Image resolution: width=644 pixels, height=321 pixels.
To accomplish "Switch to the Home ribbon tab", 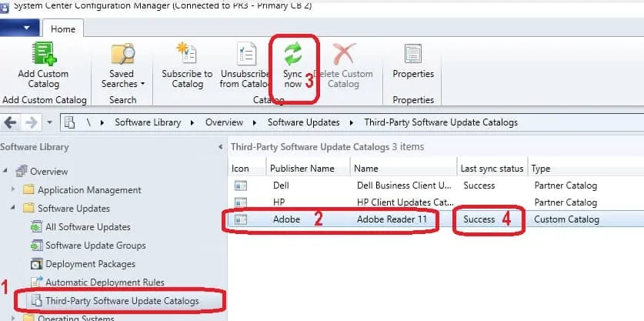I will tap(65, 28).
